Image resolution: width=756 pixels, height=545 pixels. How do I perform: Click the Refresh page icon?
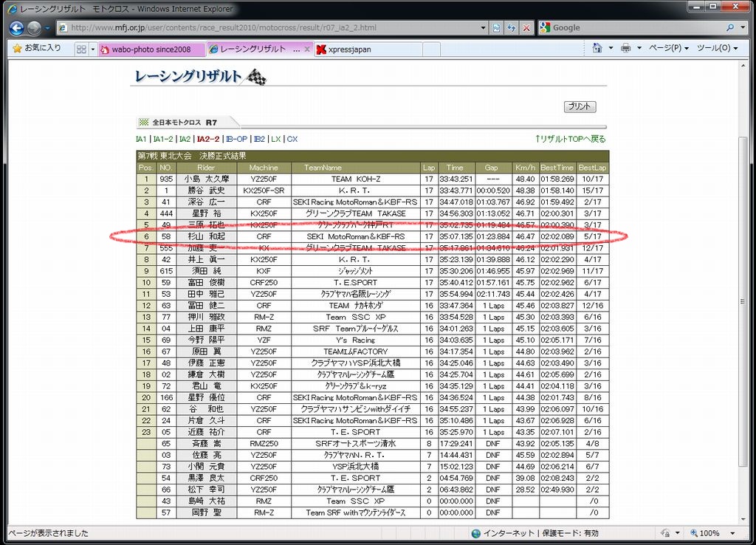pos(511,27)
